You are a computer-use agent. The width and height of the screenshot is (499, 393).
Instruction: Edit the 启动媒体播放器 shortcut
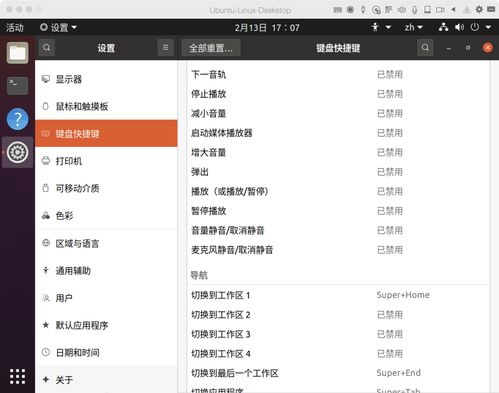tap(338, 133)
